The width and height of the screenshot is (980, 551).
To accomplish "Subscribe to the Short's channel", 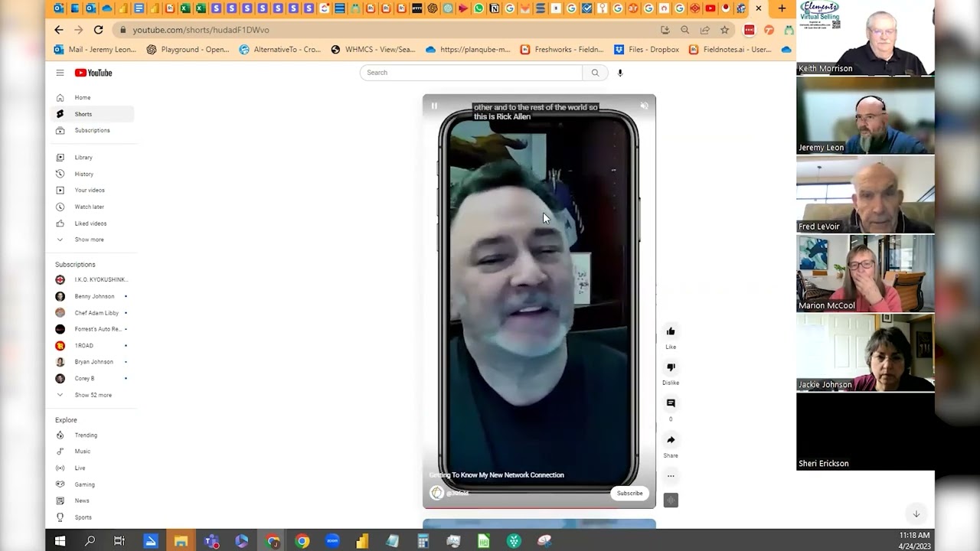I will click(x=630, y=494).
